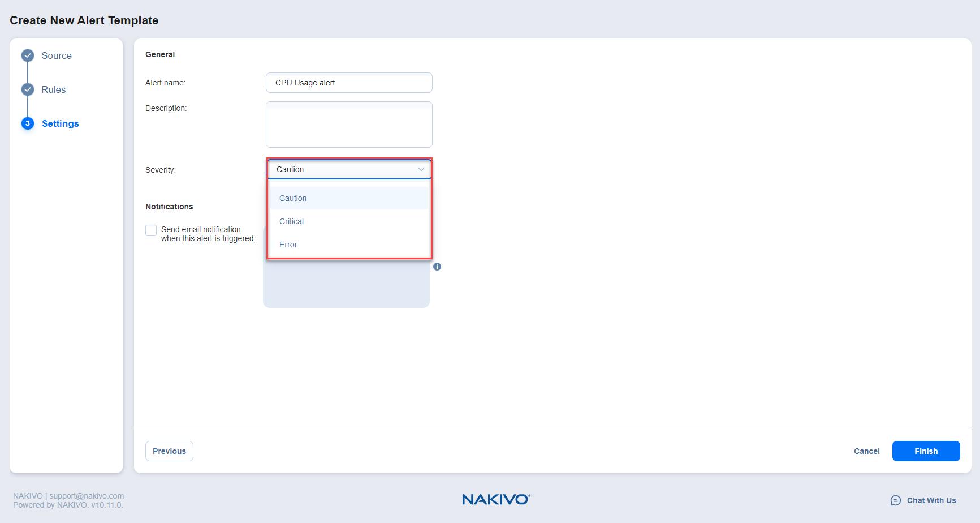This screenshot has width=980, height=523.
Task: Click the Cancel button
Action: tap(866, 451)
